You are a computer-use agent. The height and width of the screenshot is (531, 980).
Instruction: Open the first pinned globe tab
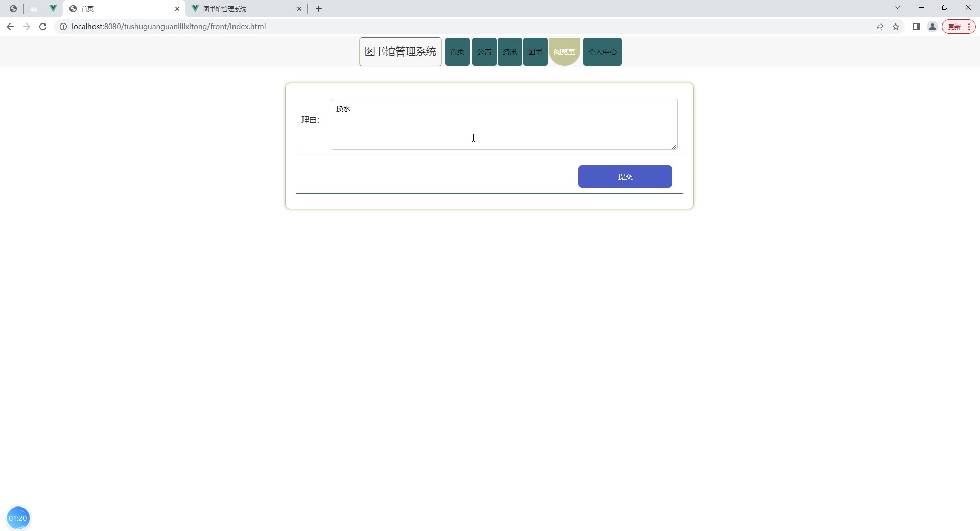13,9
